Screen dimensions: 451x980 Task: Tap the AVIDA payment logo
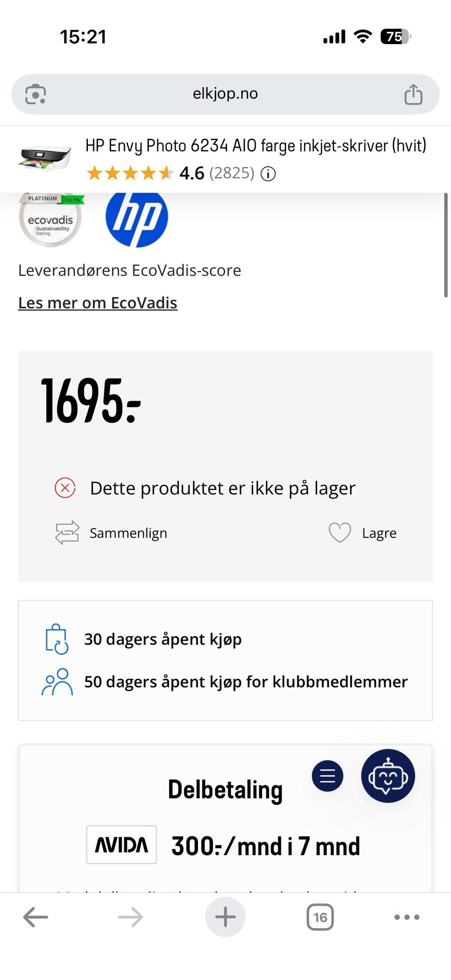point(121,845)
